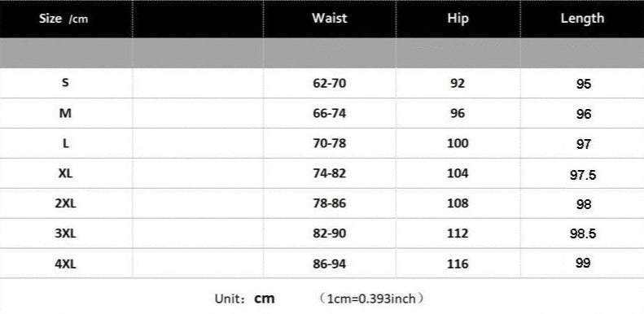Click the length value 97.5

click(x=583, y=175)
